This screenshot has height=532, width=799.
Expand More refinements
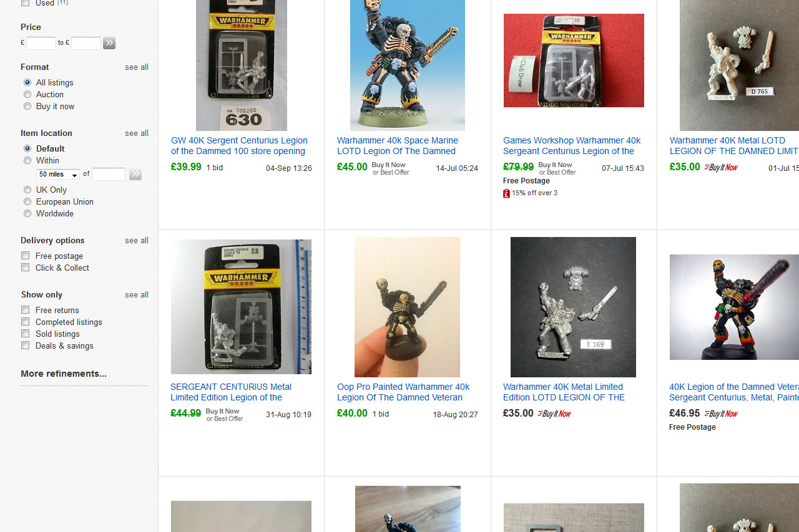click(64, 374)
